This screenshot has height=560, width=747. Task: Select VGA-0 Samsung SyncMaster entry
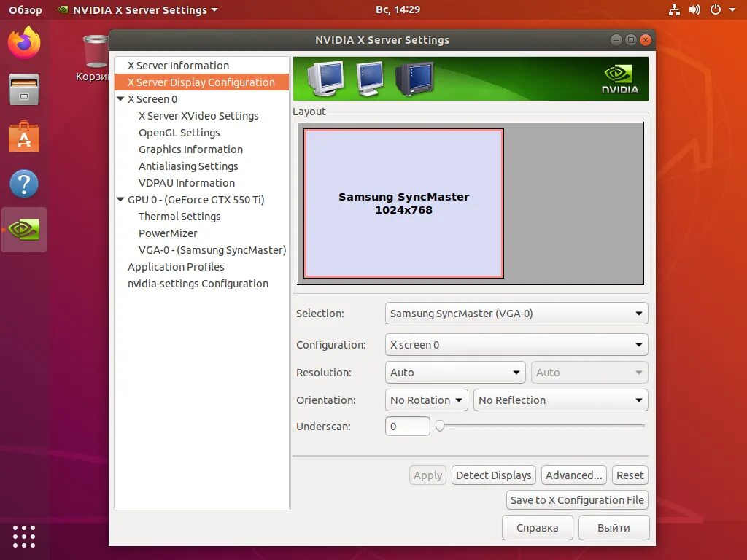(x=212, y=250)
